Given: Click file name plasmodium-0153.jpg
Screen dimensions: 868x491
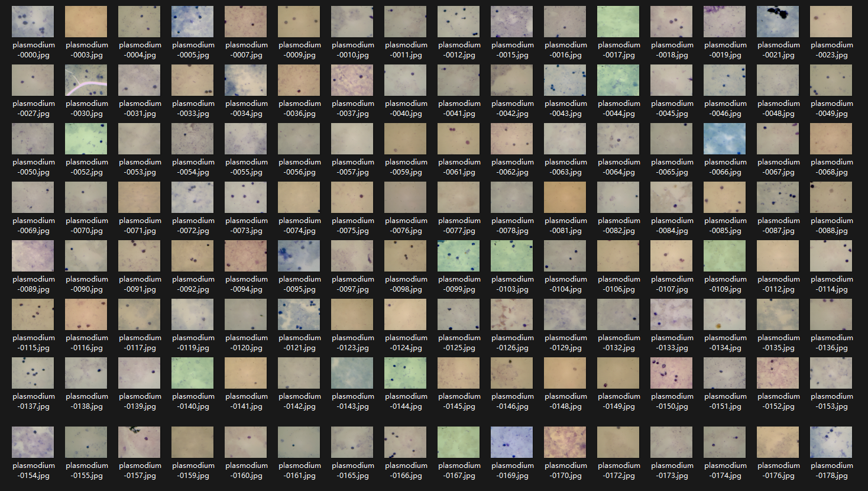Looking at the screenshot, I should (x=832, y=401).
